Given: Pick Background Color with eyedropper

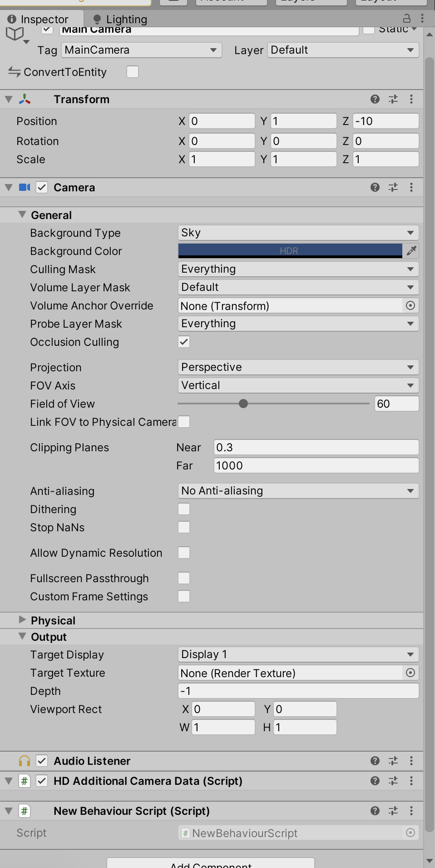Looking at the screenshot, I should coord(411,251).
